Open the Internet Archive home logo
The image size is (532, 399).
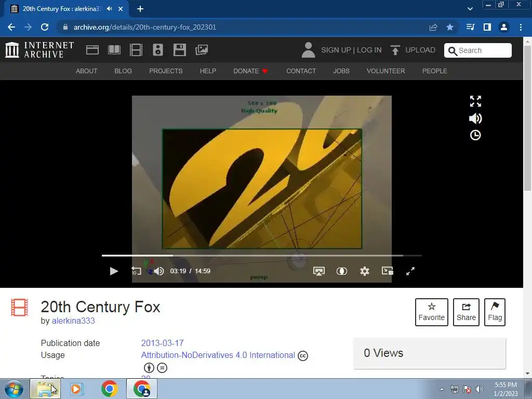click(x=39, y=50)
